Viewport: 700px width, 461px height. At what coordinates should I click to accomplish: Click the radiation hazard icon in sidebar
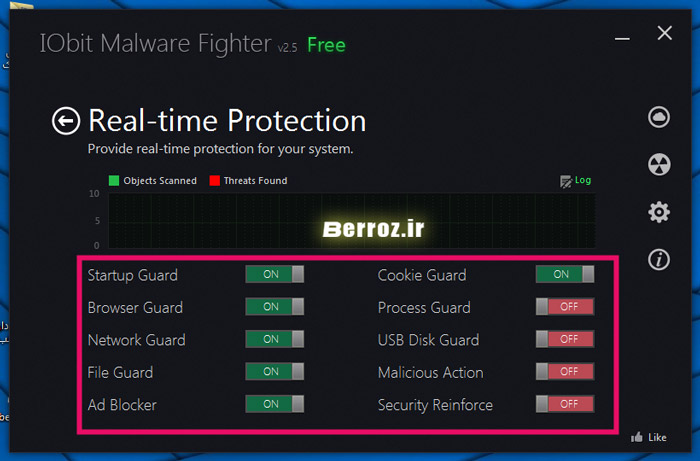pos(658,165)
